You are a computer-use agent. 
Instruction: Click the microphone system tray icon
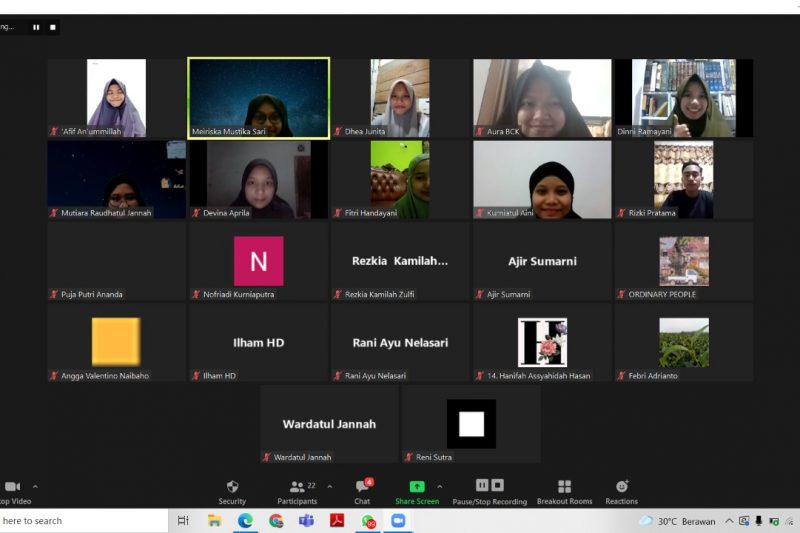[x=759, y=521]
